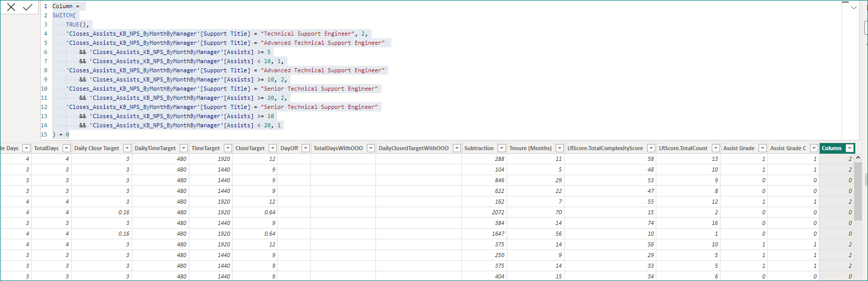This screenshot has height=281, width=868.
Task: Click the SWITCH( keyword on line 2
Action: [x=64, y=15]
